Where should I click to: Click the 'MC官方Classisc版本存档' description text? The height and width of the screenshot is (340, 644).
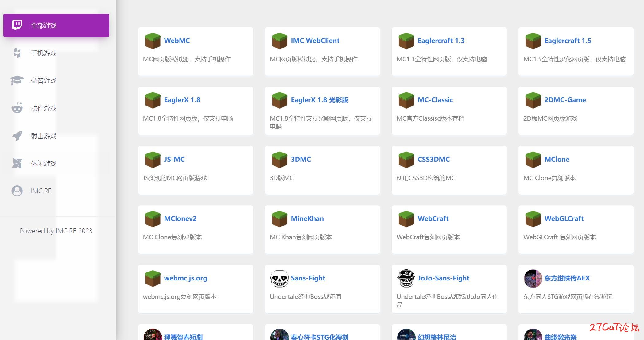430,118
